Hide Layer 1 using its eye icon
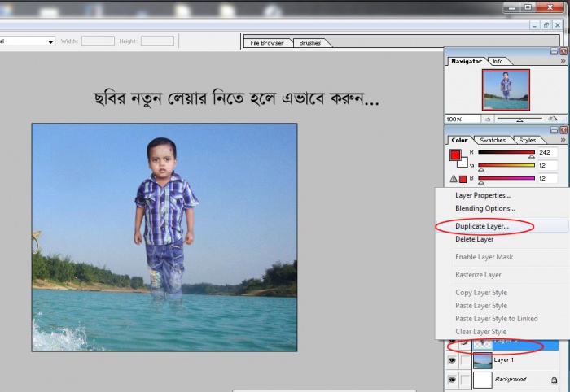Screen dimensions: 570x392 pyautogui.click(x=452, y=360)
